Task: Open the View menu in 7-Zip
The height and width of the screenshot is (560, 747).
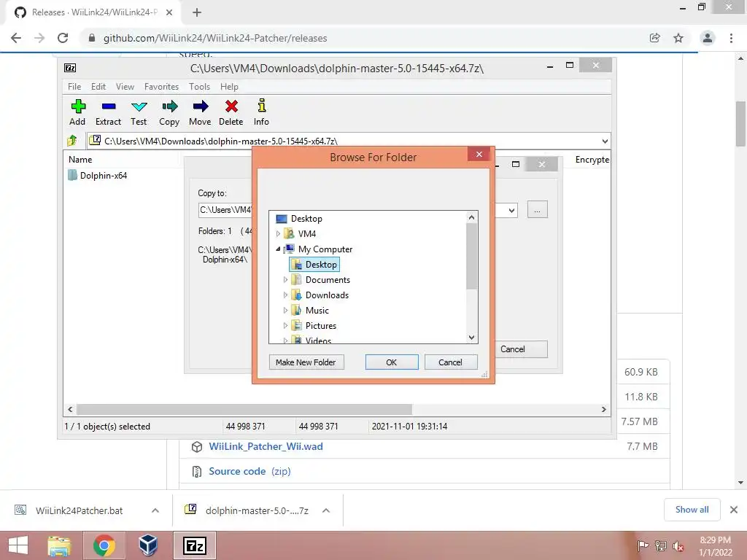Action: (125, 87)
